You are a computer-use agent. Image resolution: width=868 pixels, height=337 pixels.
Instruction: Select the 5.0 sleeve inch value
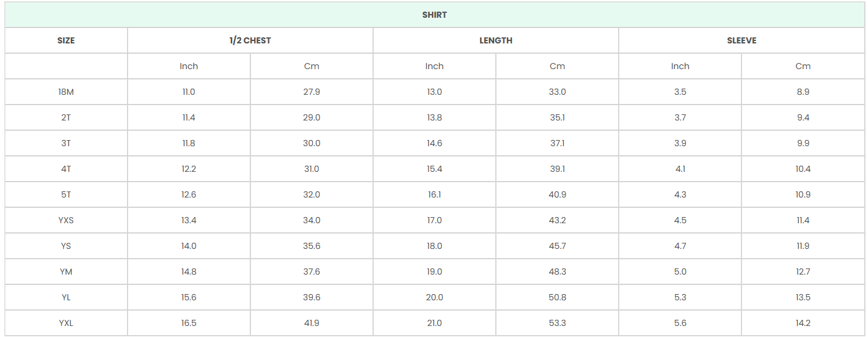(680, 272)
